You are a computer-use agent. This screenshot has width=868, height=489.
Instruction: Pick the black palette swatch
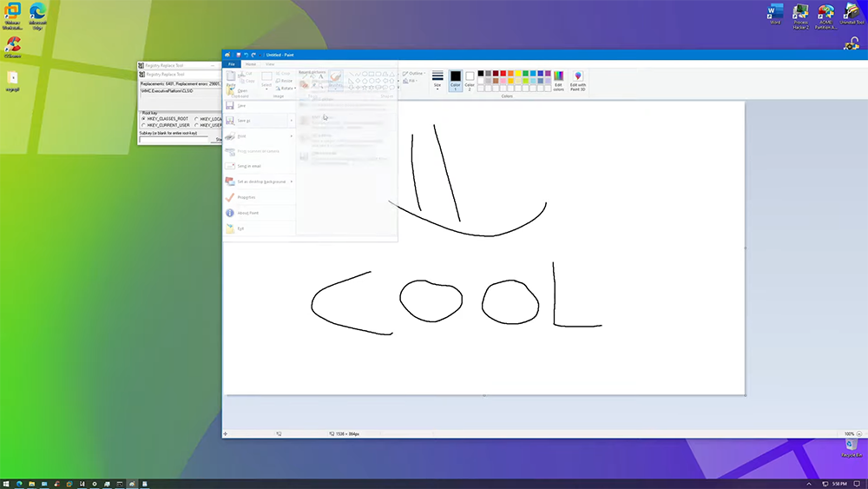[481, 73]
